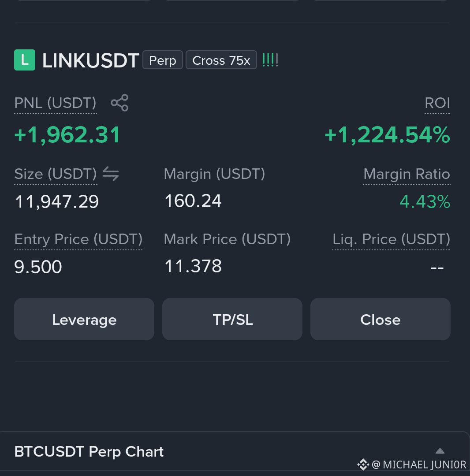Open the Leverage adjustment button

[84, 319]
